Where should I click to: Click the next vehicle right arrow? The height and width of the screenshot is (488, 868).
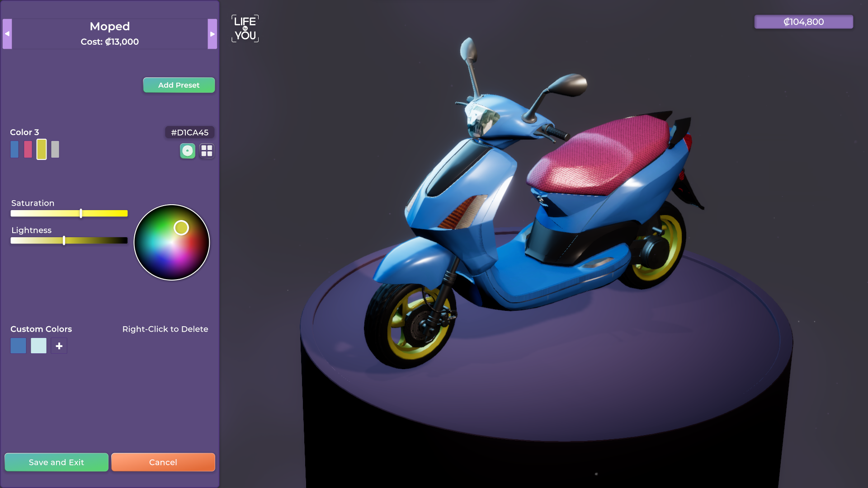point(212,34)
